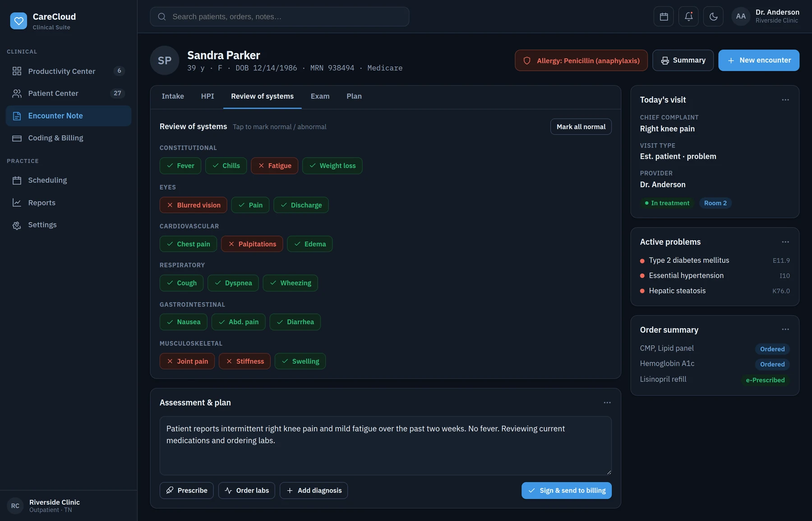Switch to the HPI tab
The height and width of the screenshot is (521, 812).
(208, 97)
